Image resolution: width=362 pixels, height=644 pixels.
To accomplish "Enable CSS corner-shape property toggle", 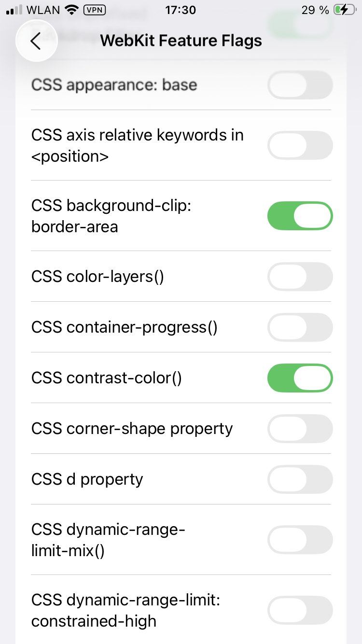I will coord(300,429).
